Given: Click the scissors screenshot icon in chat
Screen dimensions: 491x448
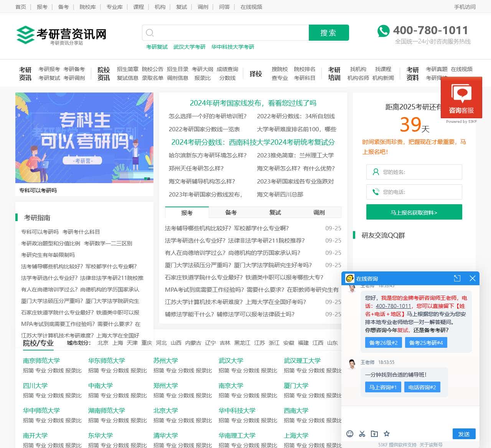Looking at the screenshot, I should pyautogui.click(x=362, y=434).
